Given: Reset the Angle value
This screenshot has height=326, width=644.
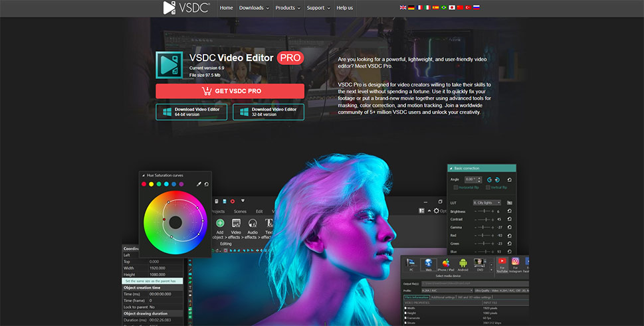Looking at the screenshot, I should [509, 180].
